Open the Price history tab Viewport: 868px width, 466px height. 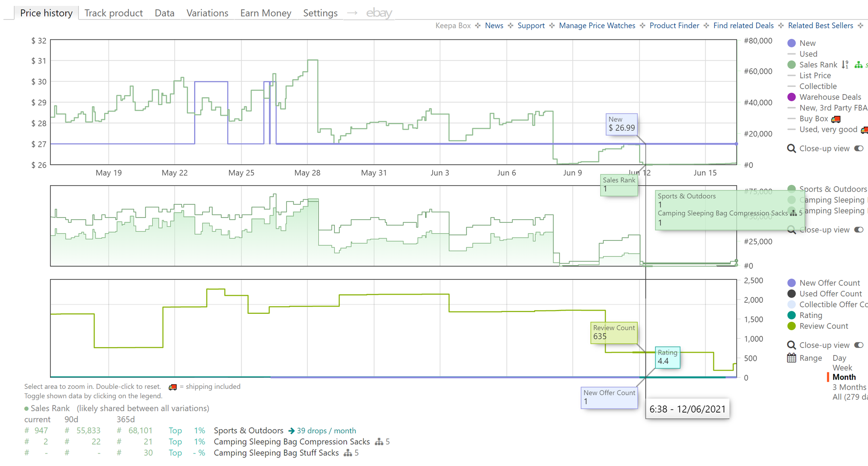pos(46,13)
